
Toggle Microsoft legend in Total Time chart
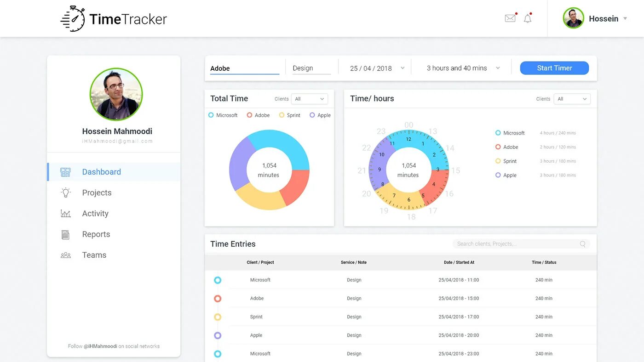[223, 115]
